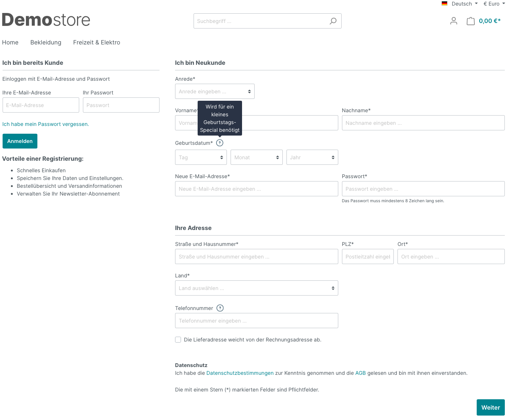The height and width of the screenshot is (420, 510).
Task: Open the Monat birthday dropdown
Action: click(x=256, y=157)
